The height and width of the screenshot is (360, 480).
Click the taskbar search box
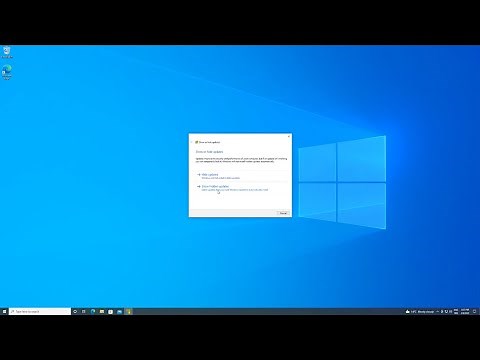tap(40, 311)
